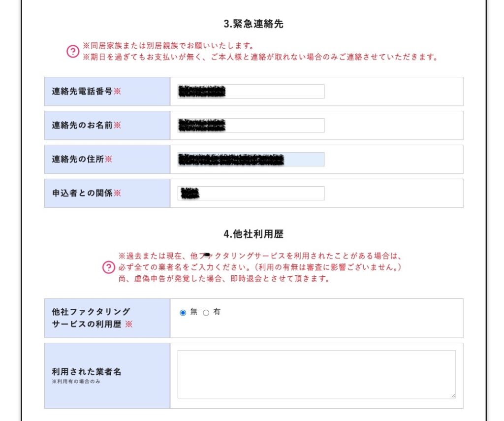Click inside the 利用された業者名 text area
Image resolution: width=504 pixels, height=421 pixels.
[x=316, y=374]
